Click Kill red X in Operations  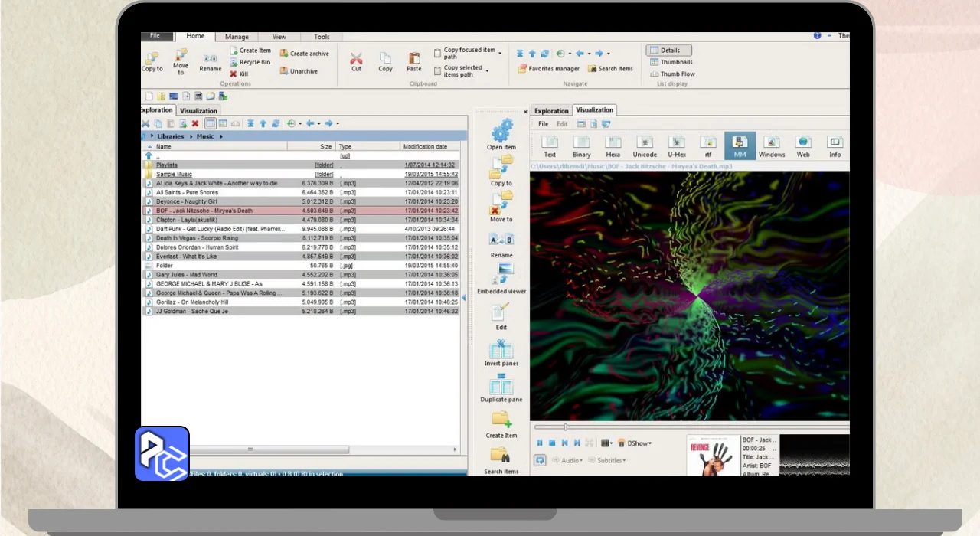[x=238, y=74]
